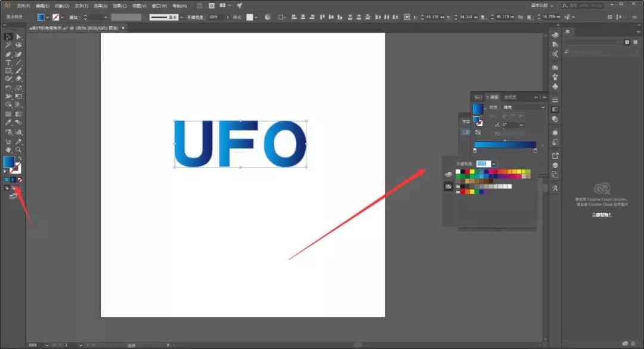644x349 pixels.
Task: Click gradient slider left color stop
Action: point(475,150)
